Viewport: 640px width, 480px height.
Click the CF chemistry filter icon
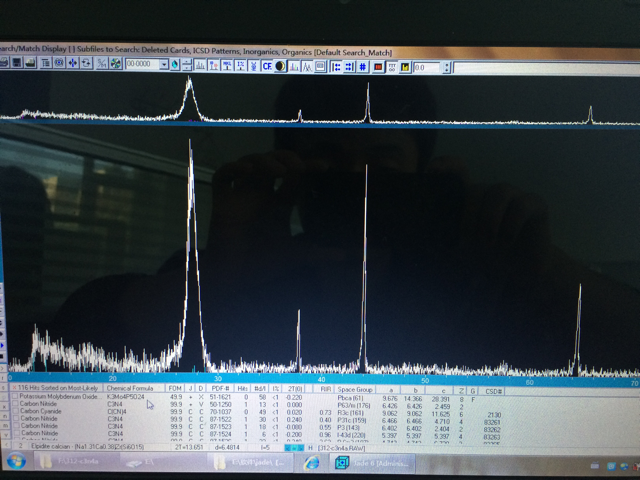pyautogui.click(x=267, y=66)
